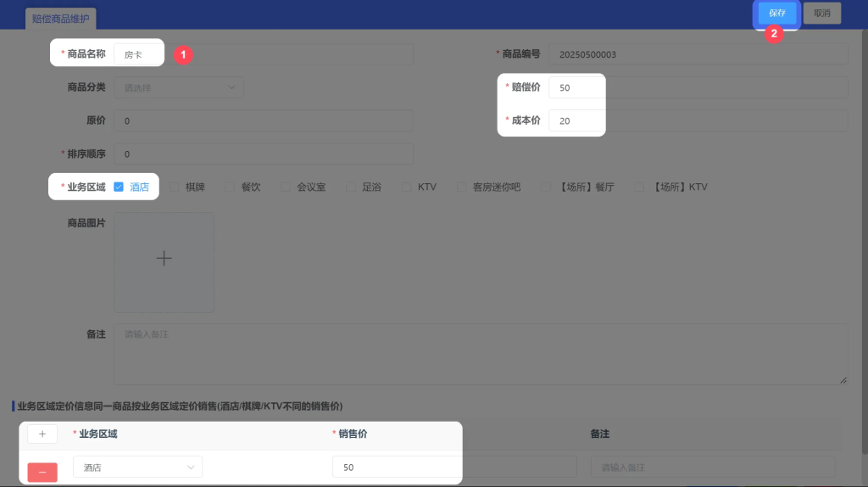Expand the 酒店 business area dropdown in pricing row

(137, 467)
